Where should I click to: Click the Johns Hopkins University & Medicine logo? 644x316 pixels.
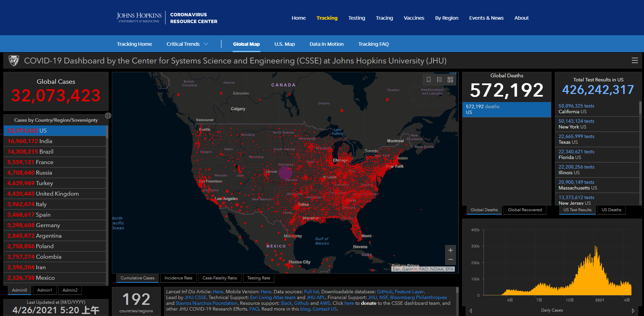coord(139,18)
